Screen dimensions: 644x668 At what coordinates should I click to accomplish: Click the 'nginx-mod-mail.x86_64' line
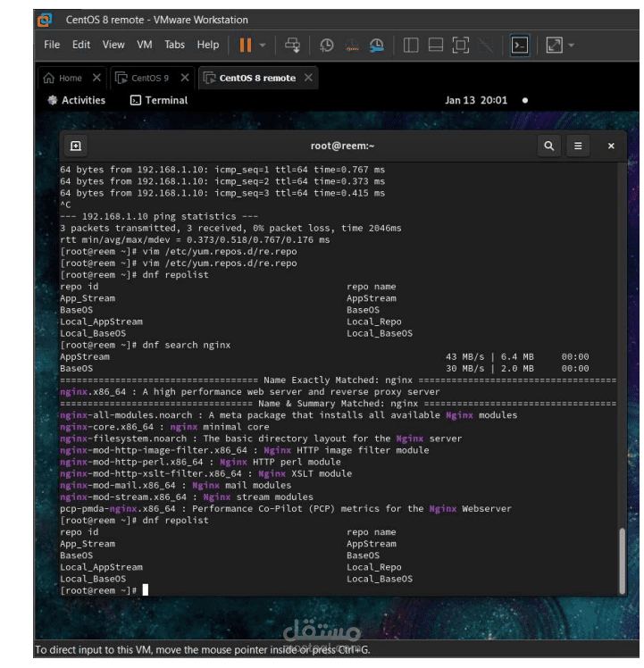click(176, 485)
